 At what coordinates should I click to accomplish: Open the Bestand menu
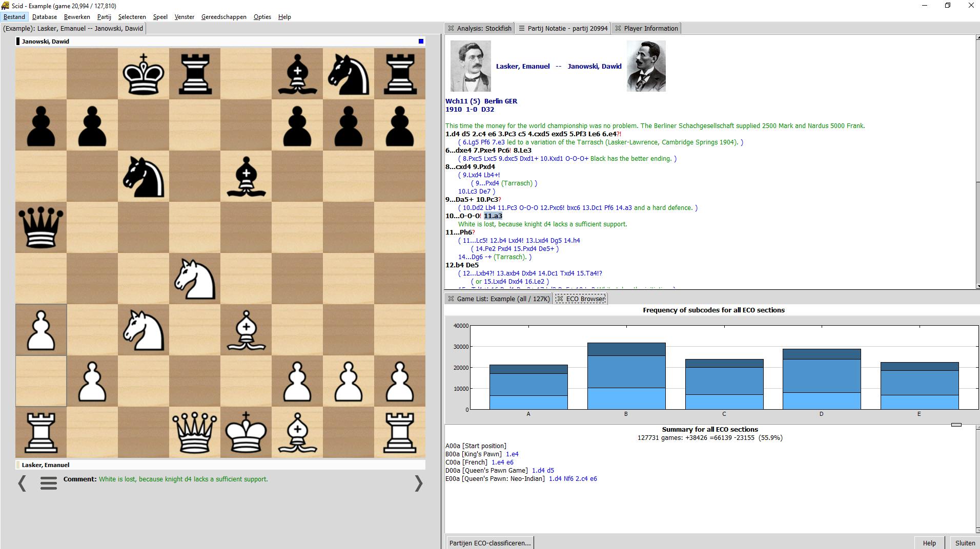14,17
